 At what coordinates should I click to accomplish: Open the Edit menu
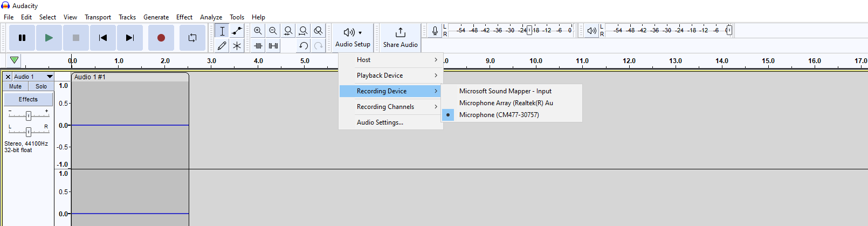pyautogui.click(x=26, y=17)
